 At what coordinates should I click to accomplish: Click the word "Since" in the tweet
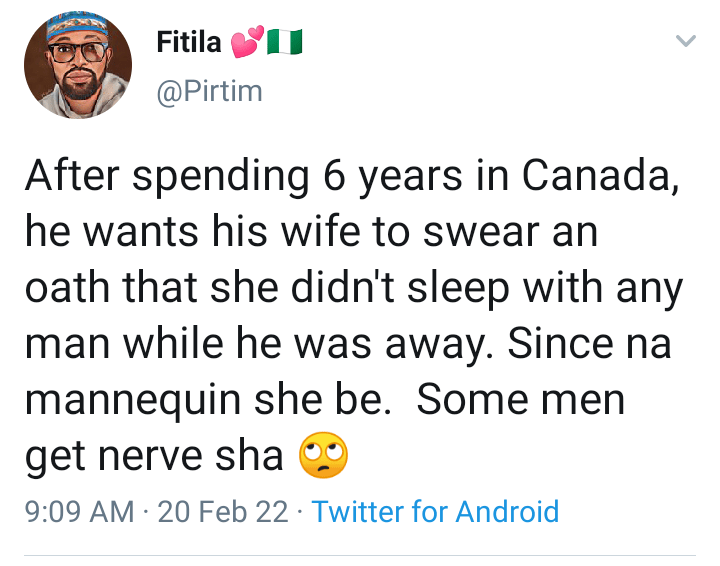[553, 343]
